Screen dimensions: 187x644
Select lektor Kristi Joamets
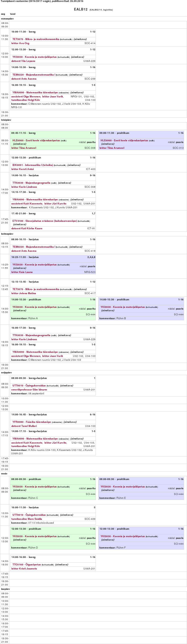coord(24,568)
